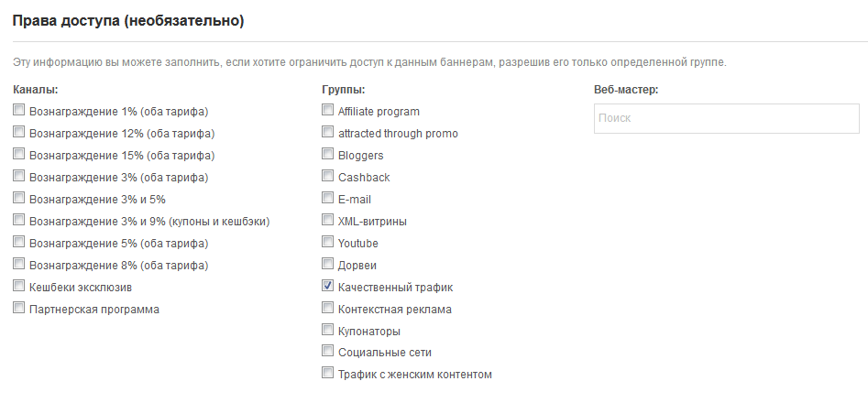
Task: Tick Вознаграждение 15% (оба тарифа) checkbox
Action: (x=19, y=155)
